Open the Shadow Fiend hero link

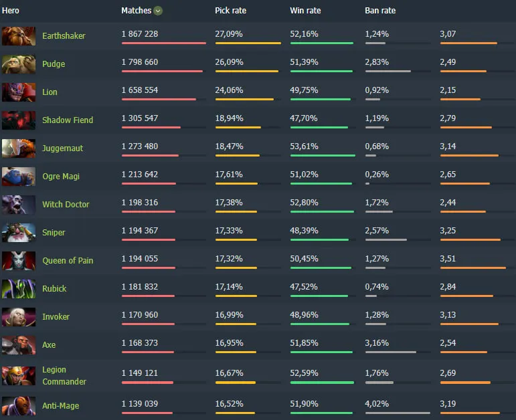(68, 120)
